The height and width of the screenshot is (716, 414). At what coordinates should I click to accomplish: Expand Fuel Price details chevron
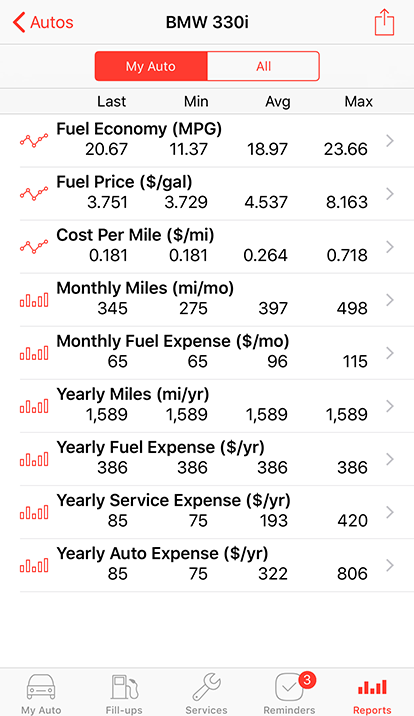pyautogui.click(x=389, y=194)
